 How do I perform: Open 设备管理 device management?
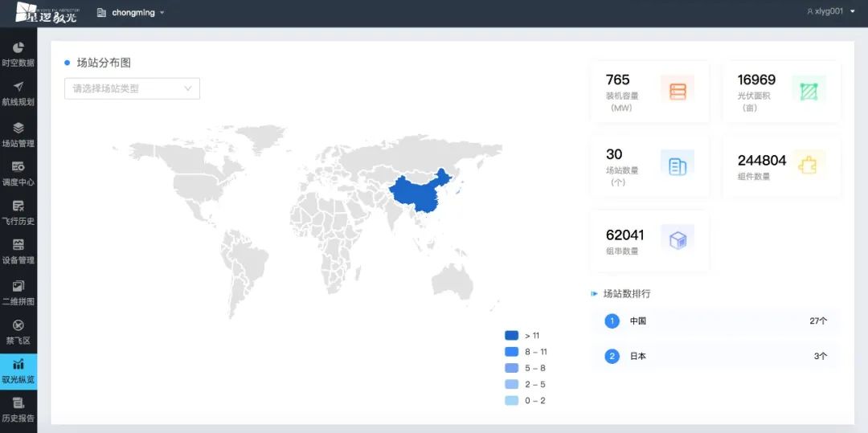click(x=18, y=251)
